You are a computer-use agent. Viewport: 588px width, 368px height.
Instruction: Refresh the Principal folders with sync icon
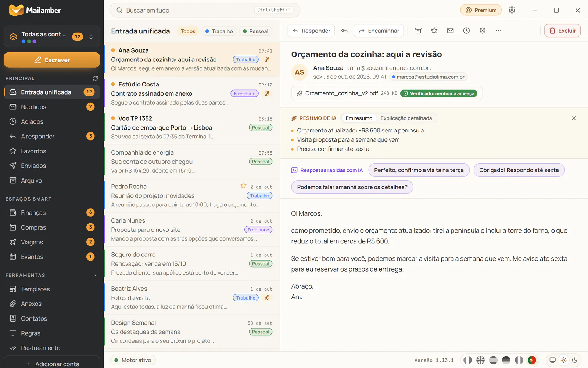point(96,78)
